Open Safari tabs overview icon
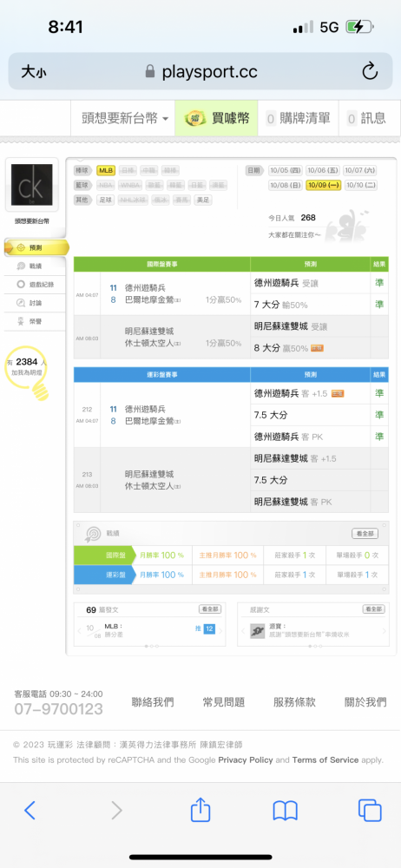Viewport: 401px width, 868px height. pyautogui.click(x=370, y=811)
